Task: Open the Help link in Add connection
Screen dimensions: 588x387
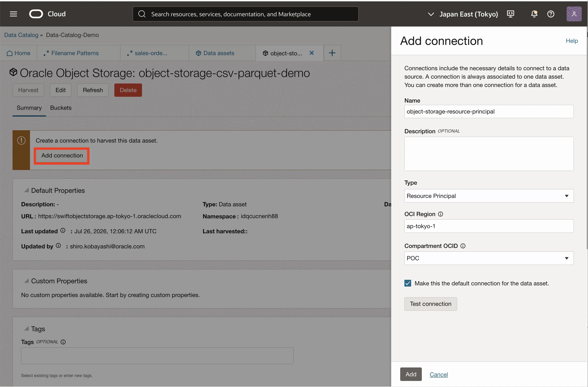Action: pyautogui.click(x=572, y=41)
